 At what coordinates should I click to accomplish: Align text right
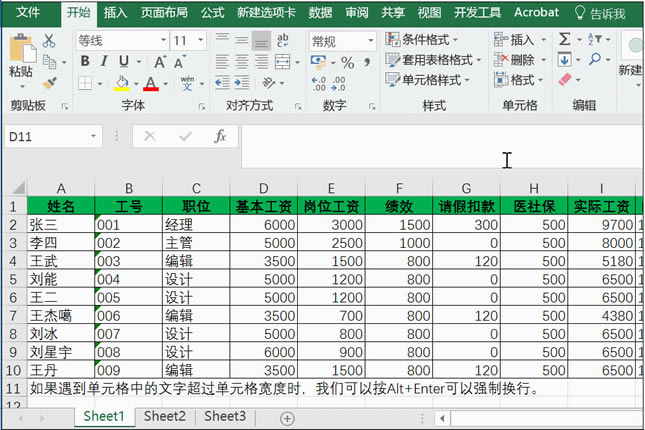[x=261, y=62]
